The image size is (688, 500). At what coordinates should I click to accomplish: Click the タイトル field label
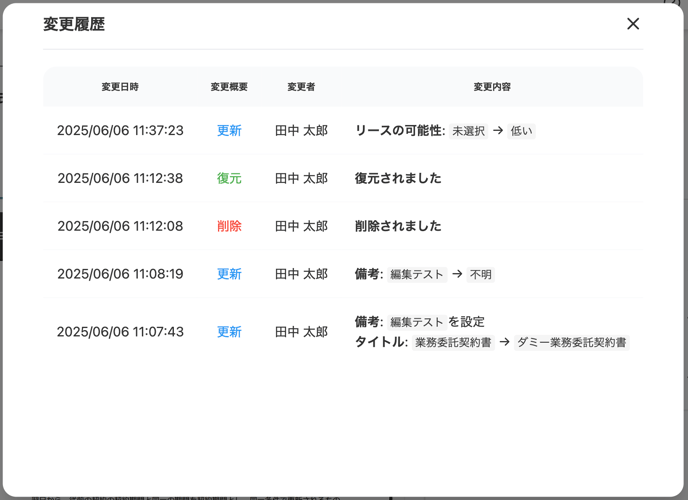click(381, 342)
